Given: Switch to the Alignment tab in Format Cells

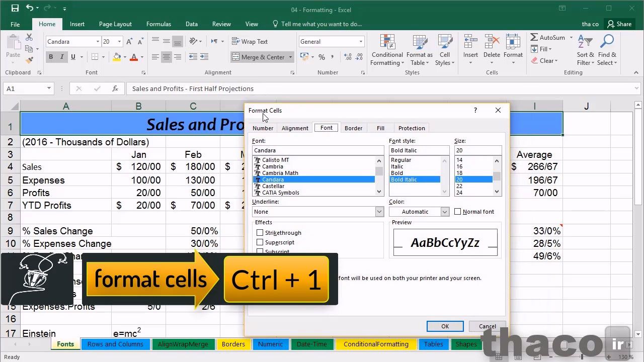Looking at the screenshot, I should click(295, 128).
